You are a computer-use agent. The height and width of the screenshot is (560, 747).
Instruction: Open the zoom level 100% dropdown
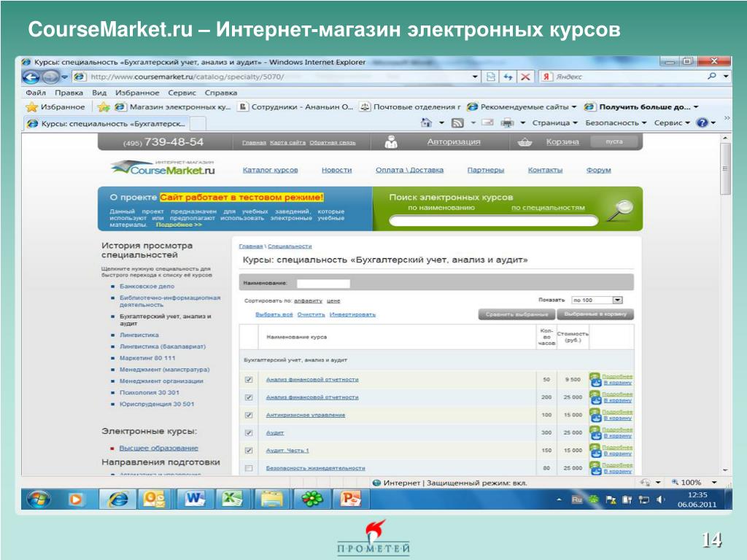[x=714, y=483]
